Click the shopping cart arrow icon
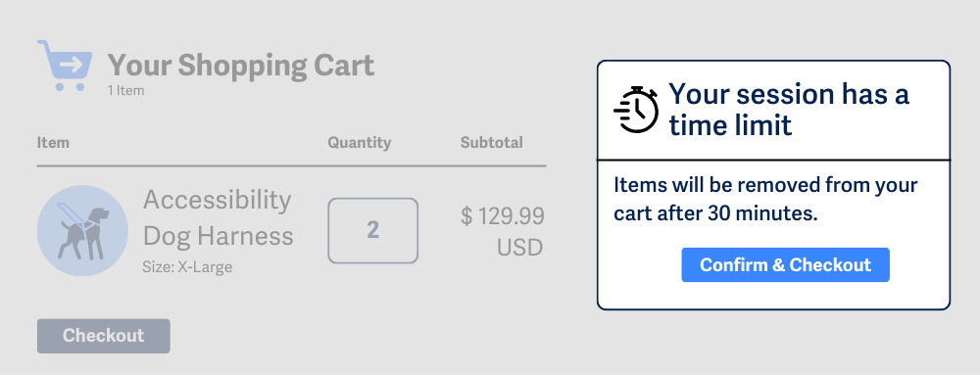Viewport: 980px width, 375px height. (x=65, y=66)
